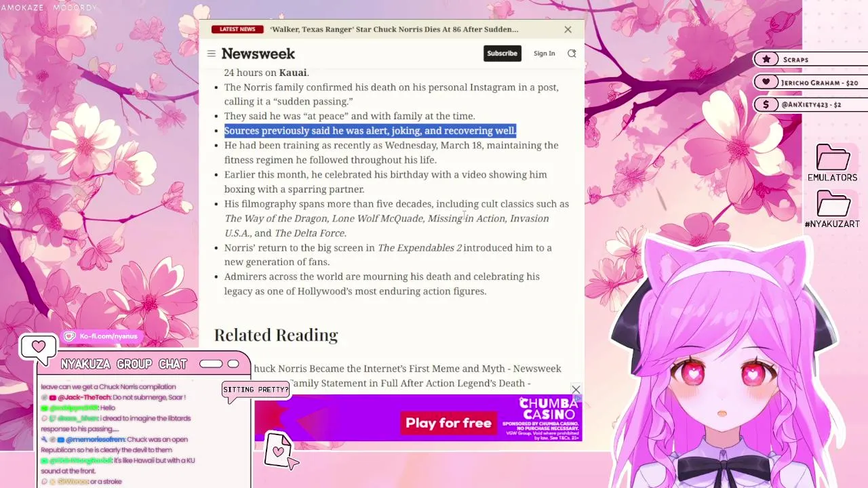Click the Chumba Casino logo
The height and width of the screenshot is (488, 868).
pos(548,410)
